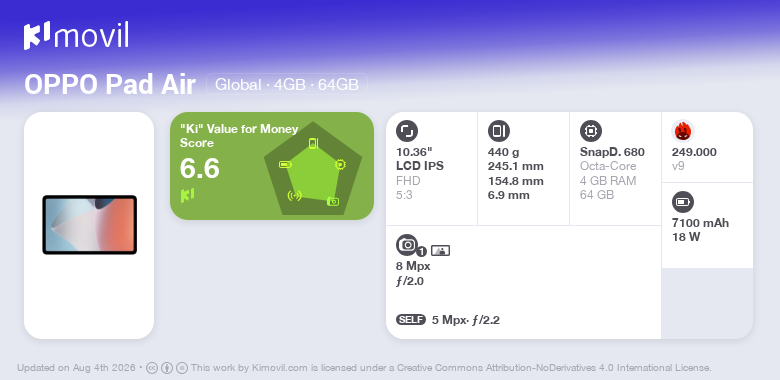780x380 pixels.
Task: Click the Creative Commons license icon
Action: pos(152,368)
